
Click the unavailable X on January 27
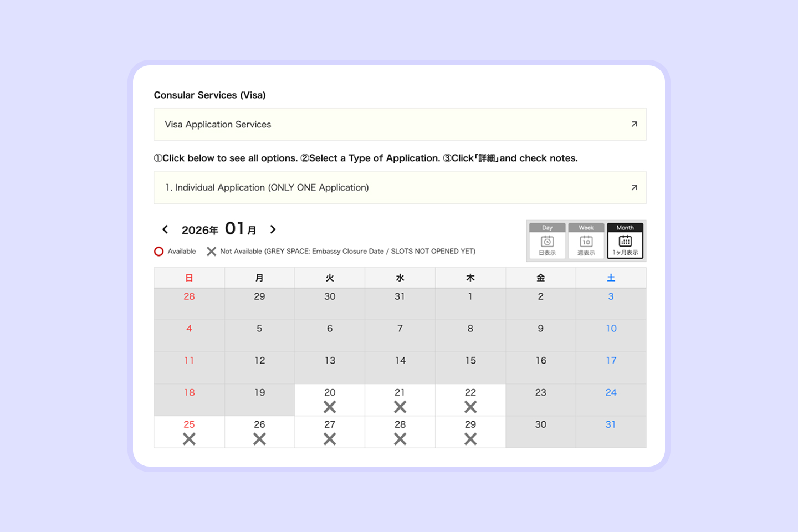[330, 439]
